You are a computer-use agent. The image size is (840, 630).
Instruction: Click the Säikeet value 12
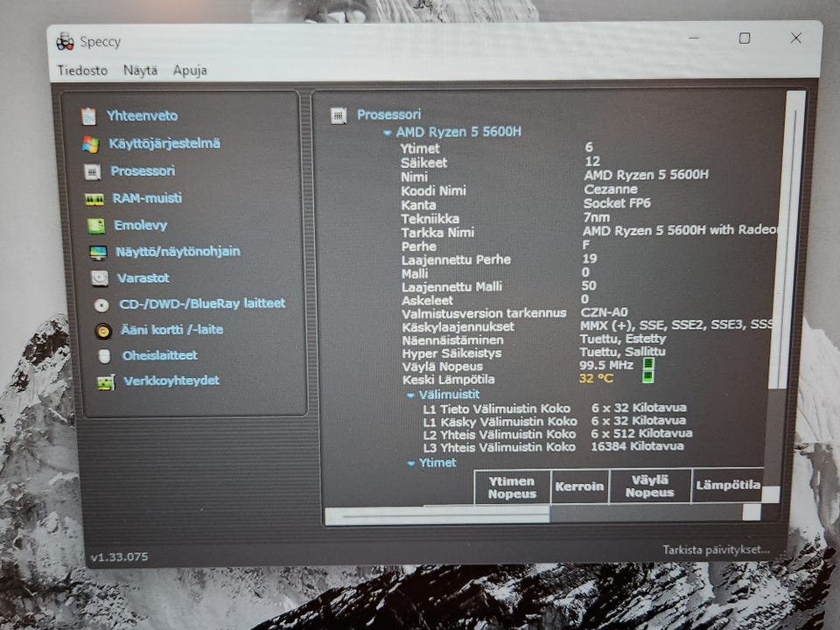click(592, 161)
